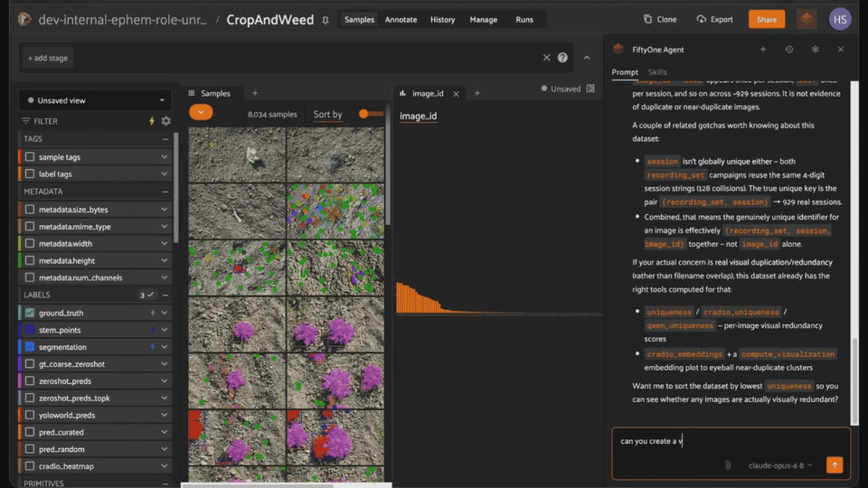
Task: Click the Sort by control
Action: [x=328, y=114]
